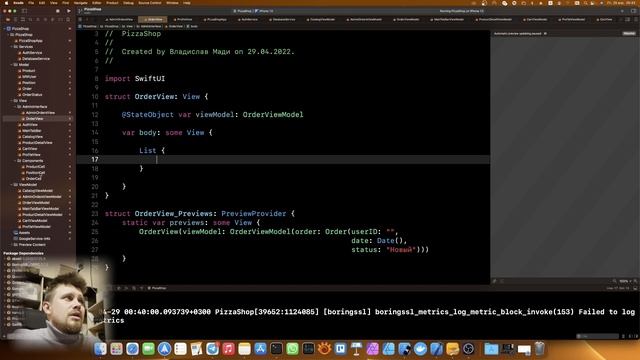
Task: Collapse the AdminInterface group
Action: coord(15,107)
